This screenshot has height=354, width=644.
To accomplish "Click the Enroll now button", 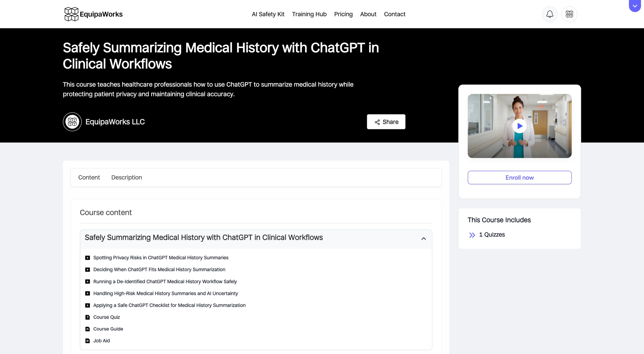I will coord(519,177).
